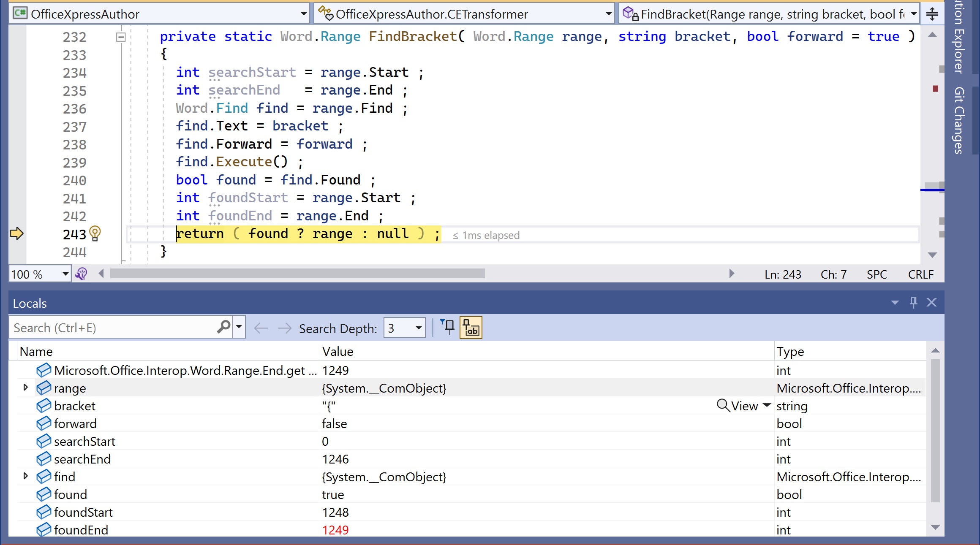Click the horizontal scrollbar right arrow
The image size is (980, 545).
tap(732, 274)
